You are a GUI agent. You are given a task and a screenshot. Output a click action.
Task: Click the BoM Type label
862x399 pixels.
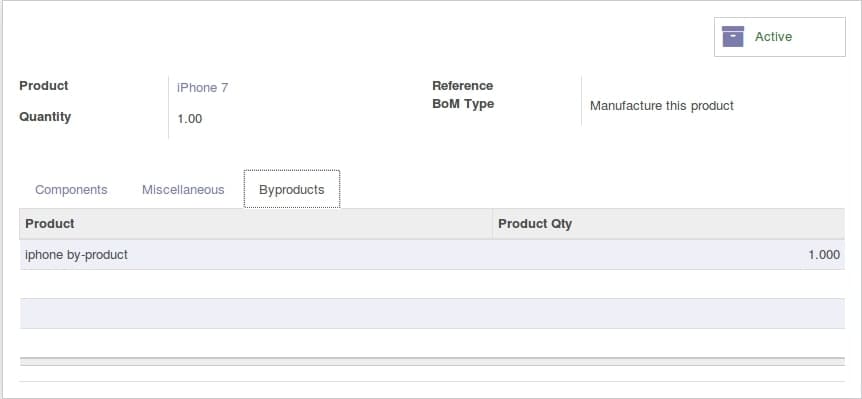coord(463,104)
